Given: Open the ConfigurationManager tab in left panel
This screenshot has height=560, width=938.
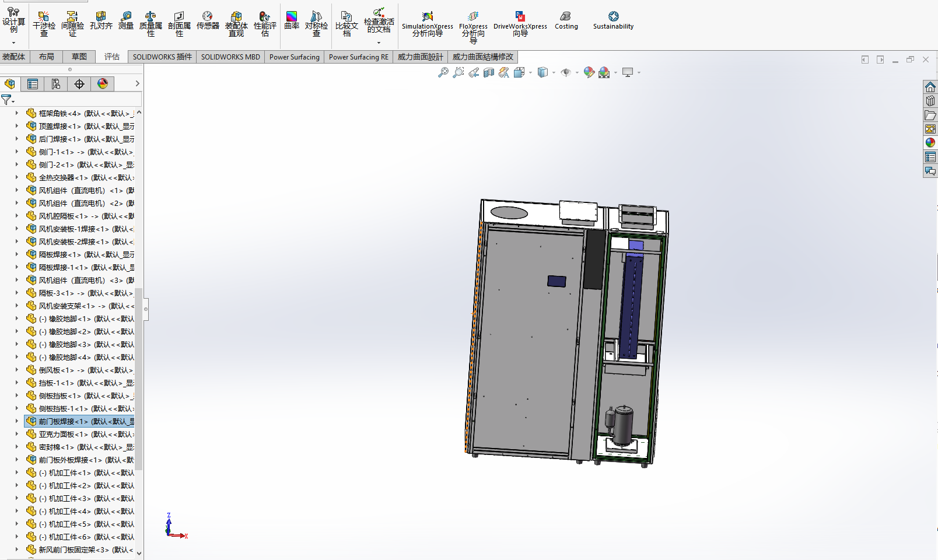Looking at the screenshot, I should click(x=56, y=83).
